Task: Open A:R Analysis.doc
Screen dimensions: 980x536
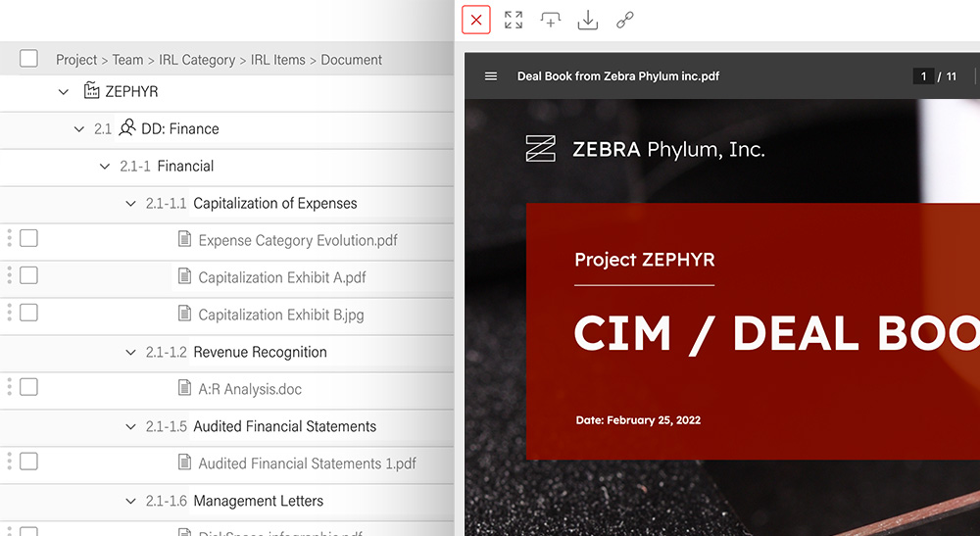Action: [x=250, y=389]
